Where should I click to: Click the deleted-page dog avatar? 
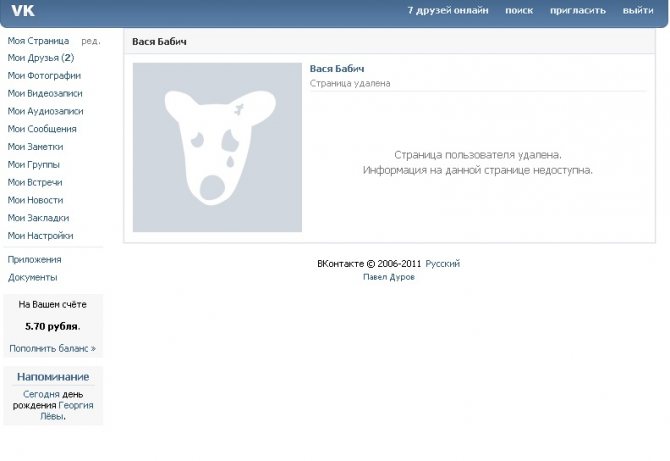click(x=217, y=147)
